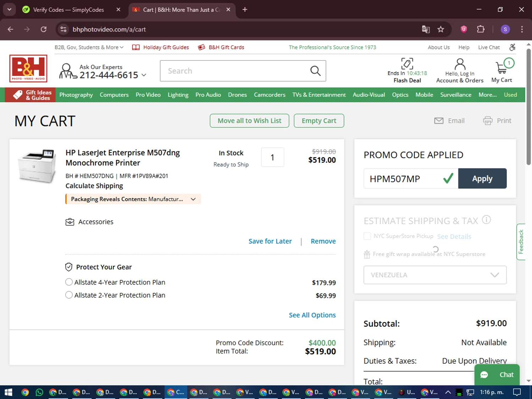This screenshot has width=532, height=399.
Task: Select the Allstate 2-Year Protection Plan
Action: (x=69, y=295)
